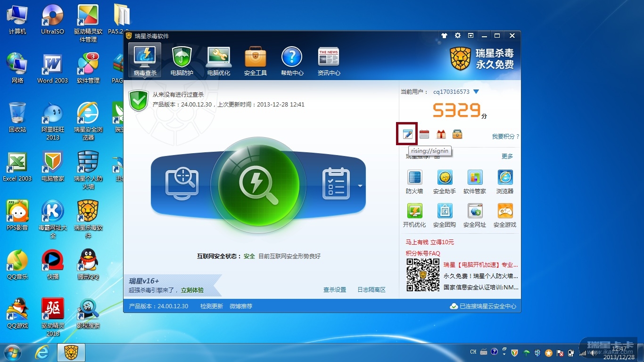
Task: Open the 积分帐号FAQ link
Action: coord(423,254)
